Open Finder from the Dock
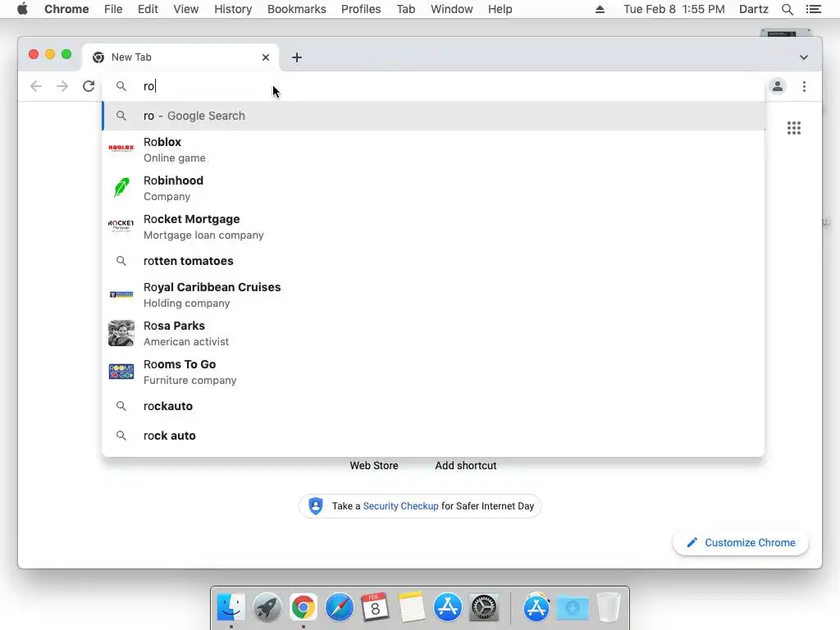The width and height of the screenshot is (840, 630). pos(231,608)
